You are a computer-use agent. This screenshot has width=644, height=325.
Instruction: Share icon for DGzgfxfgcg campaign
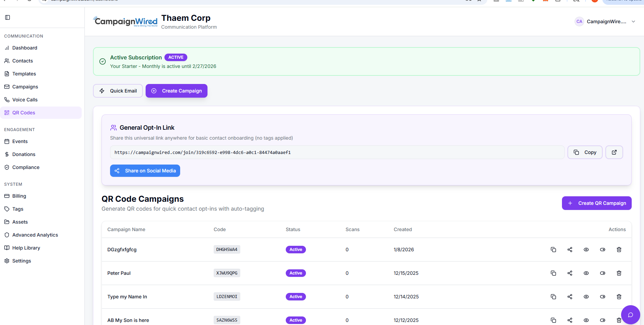(570, 250)
